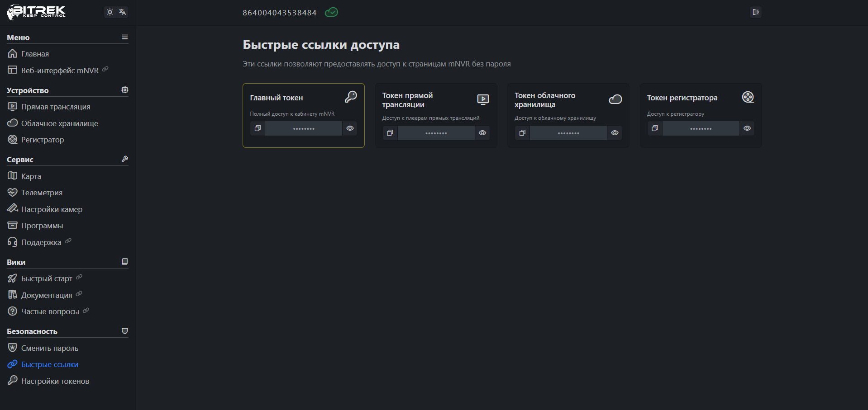This screenshot has width=868, height=410.
Task: Open Прямая трансляция in the sidebar
Action: click(56, 107)
